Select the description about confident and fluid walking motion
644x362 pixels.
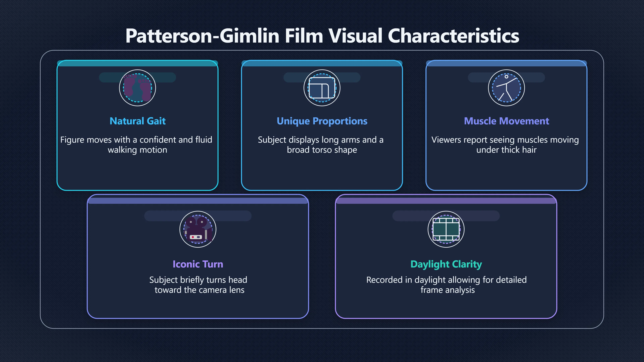pos(136,145)
